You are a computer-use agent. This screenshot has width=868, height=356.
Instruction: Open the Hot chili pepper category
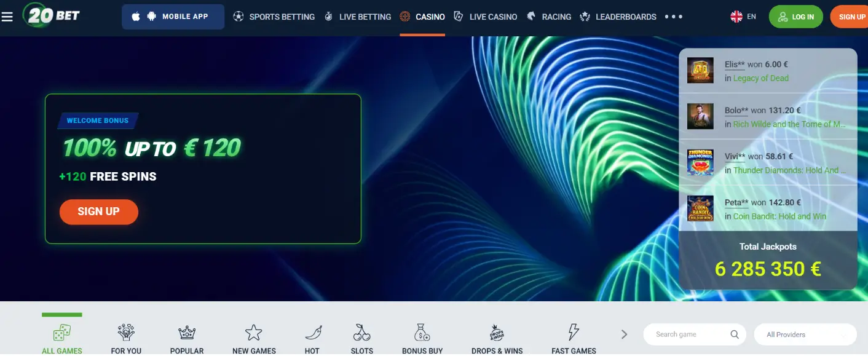(312, 333)
